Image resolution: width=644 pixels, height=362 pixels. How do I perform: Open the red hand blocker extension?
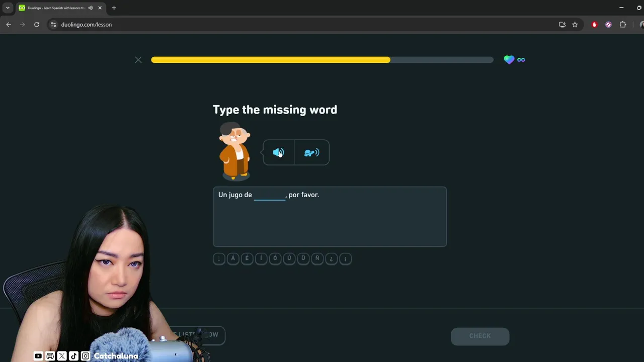point(595,24)
